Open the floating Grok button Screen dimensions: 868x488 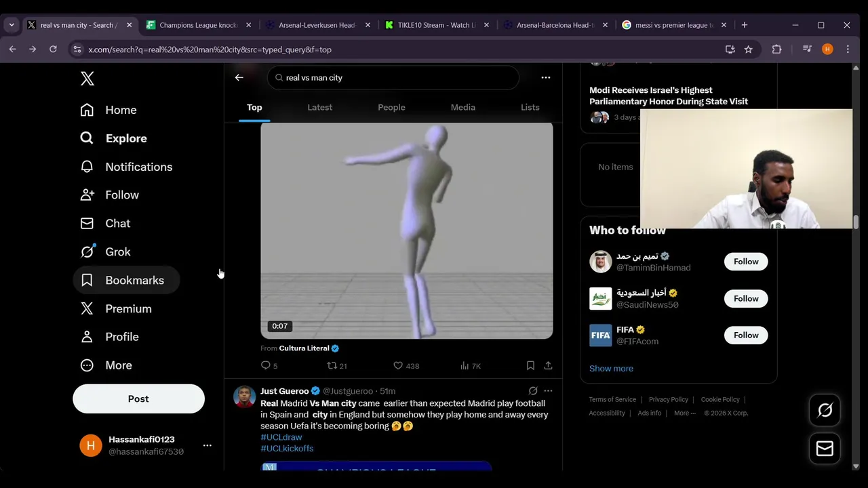[825, 410]
